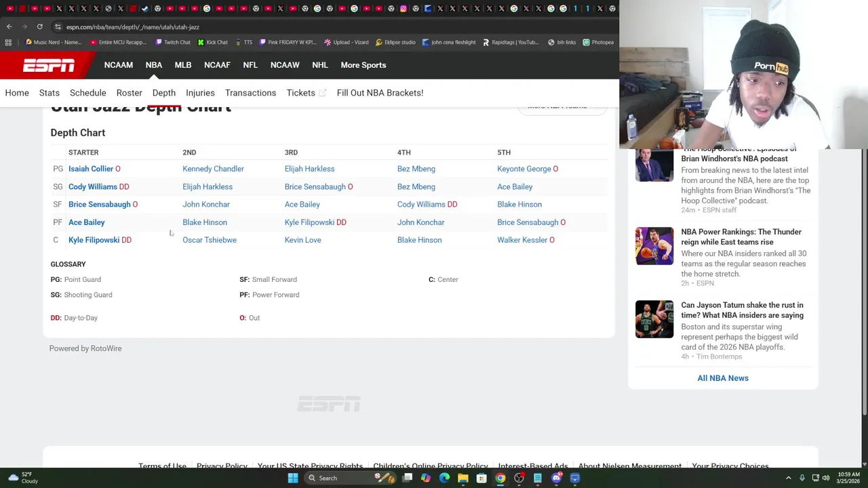Go back using browser back arrow
Viewport: 868px width, 488px height.
(9, 26)
